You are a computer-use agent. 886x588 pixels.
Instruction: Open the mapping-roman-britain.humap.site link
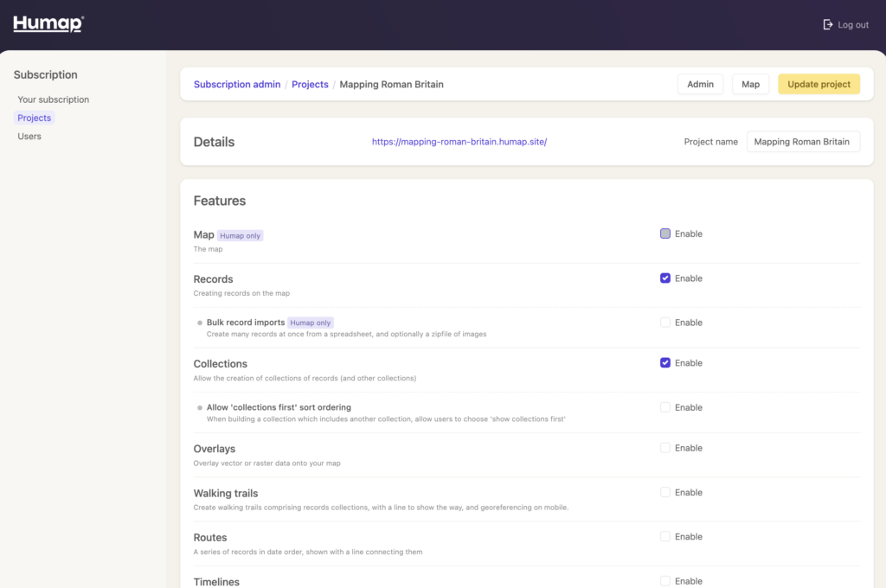pos(459,142)
